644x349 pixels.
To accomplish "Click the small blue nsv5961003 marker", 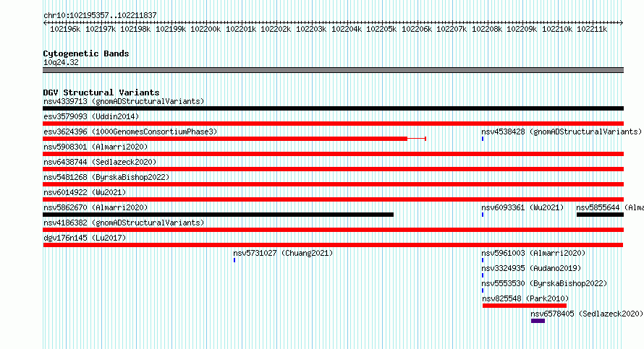I will 483,260.
